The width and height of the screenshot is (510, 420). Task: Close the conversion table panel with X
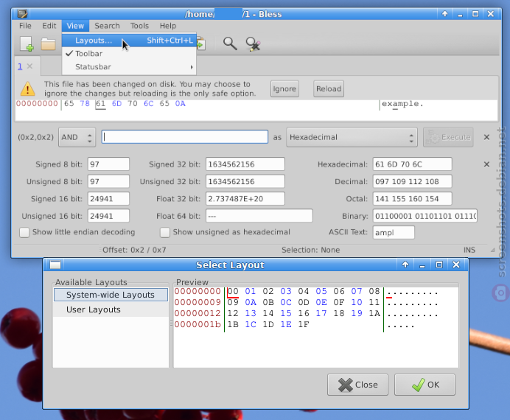point(486,164)
